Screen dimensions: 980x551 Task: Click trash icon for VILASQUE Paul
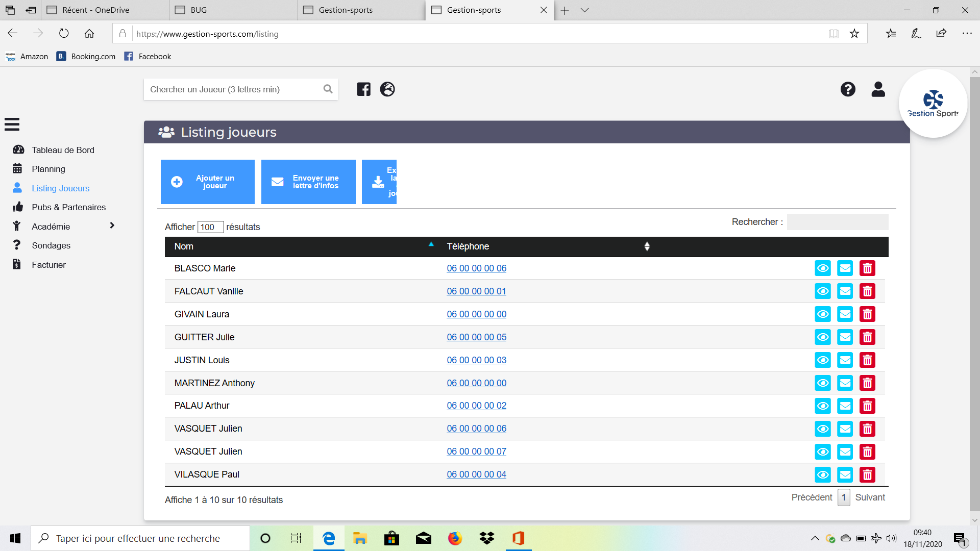tap(867, 475)
